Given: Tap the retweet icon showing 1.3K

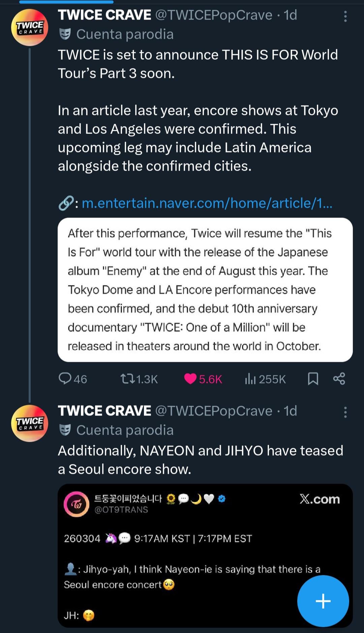Looking at the screenshot, I should click(x=128, y=379).
